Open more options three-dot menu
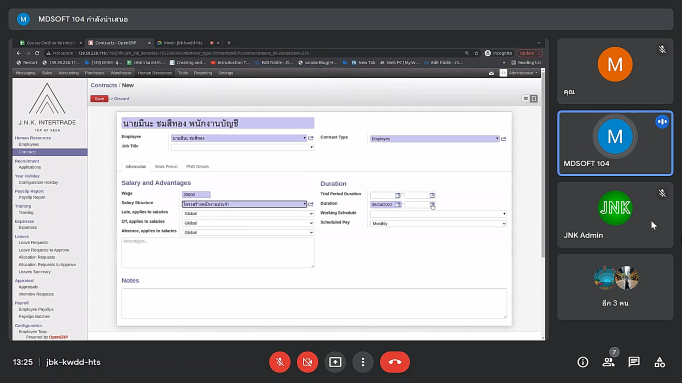Viewport: 682px width, 383px height. pyautogui.click(x=363, y=362)
